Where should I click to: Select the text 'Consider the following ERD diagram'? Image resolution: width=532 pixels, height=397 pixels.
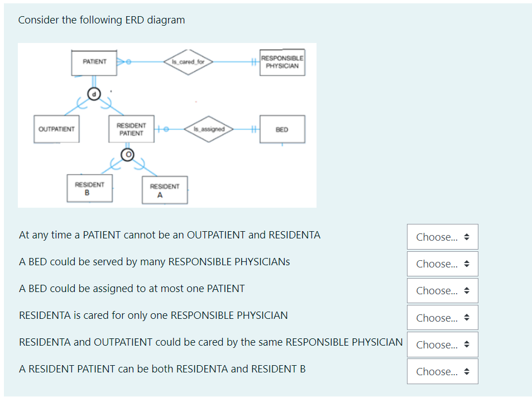coord(102,20)
